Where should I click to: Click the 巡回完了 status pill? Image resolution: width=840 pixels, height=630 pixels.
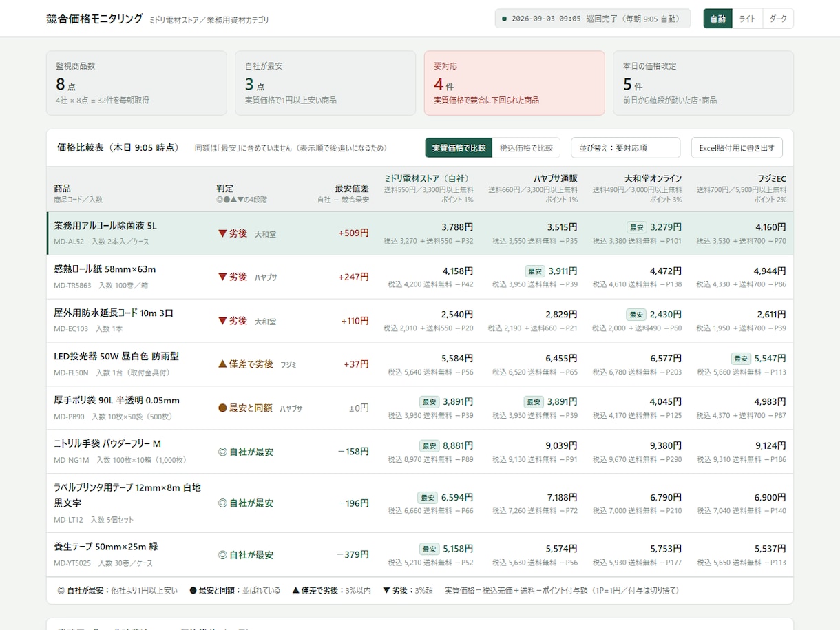(593, 19)
